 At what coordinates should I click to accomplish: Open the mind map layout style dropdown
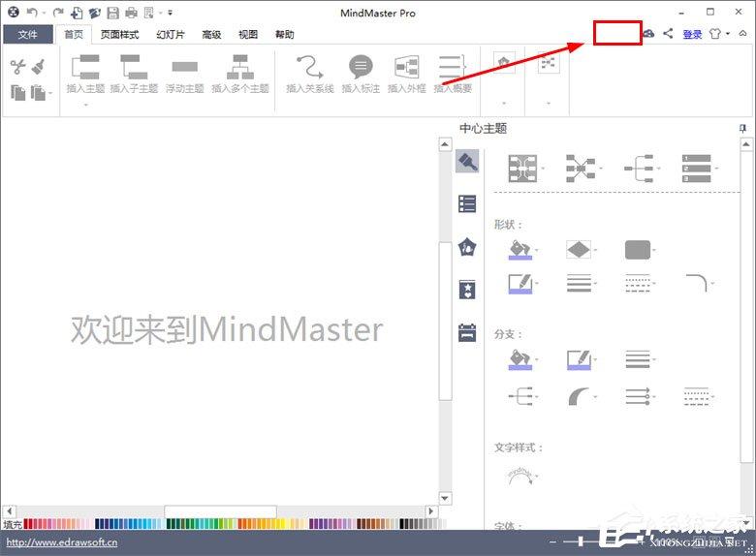pyautogui.click(x=526, y=169)
